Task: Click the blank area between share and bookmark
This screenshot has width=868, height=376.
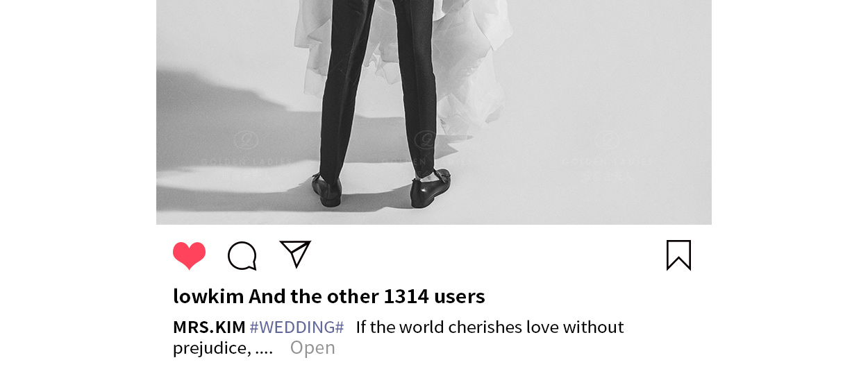Action: coord(489,255)
